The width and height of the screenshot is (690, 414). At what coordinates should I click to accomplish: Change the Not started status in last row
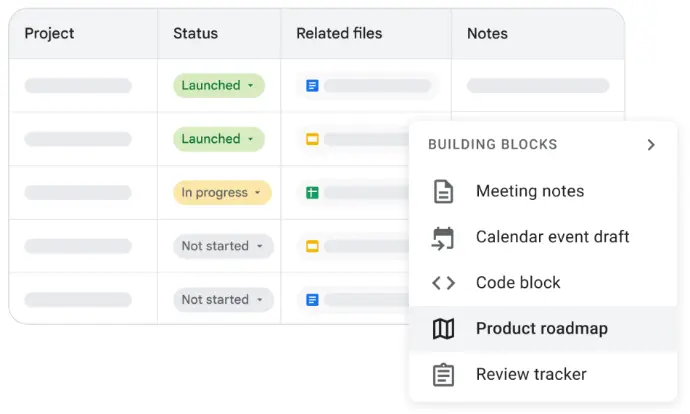[x=222, y=299]
